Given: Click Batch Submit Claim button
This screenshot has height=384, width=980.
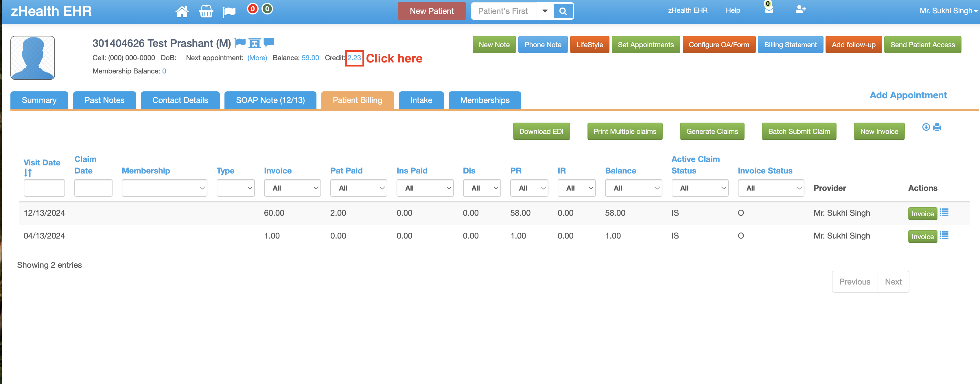Looking at the screenshot, I should tap(799, 131).
